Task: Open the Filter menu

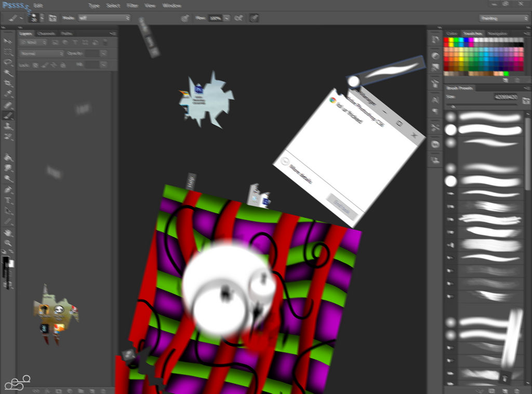Action: tap(132, 6)
